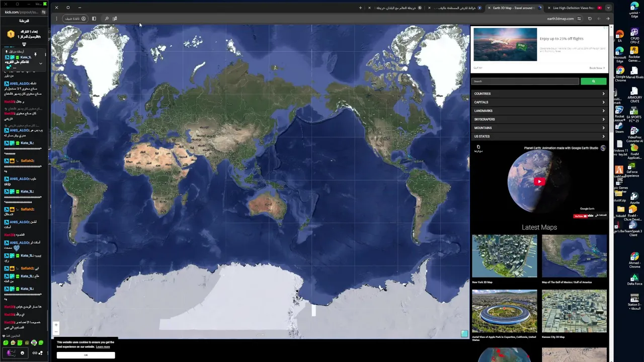The image size is (644, 362).
Task: Open the Kansas City 3D Map thumbnail
Action: pos(574,311)
